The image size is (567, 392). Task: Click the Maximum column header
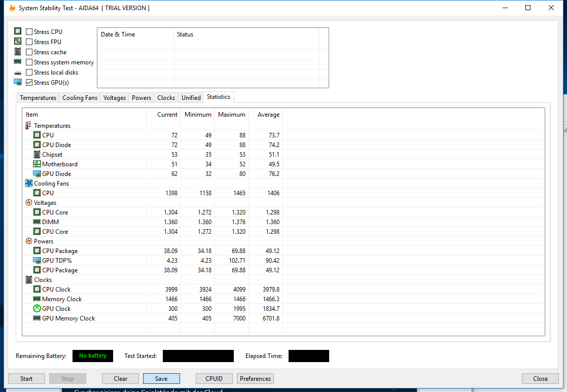231,115
